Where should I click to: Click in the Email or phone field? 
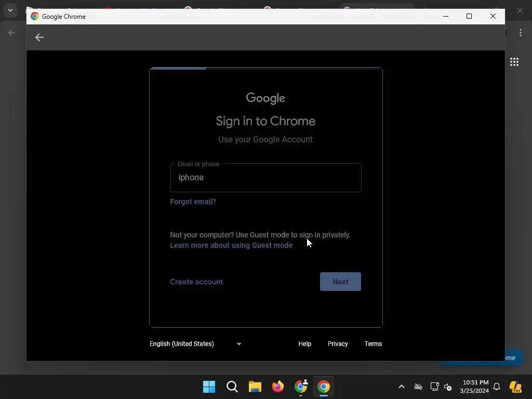265,178
